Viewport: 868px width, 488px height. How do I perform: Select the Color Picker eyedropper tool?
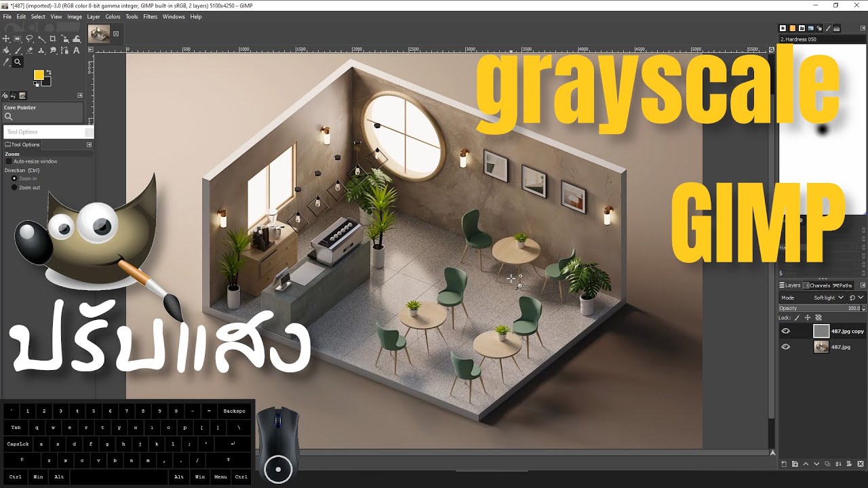(5, 62)
